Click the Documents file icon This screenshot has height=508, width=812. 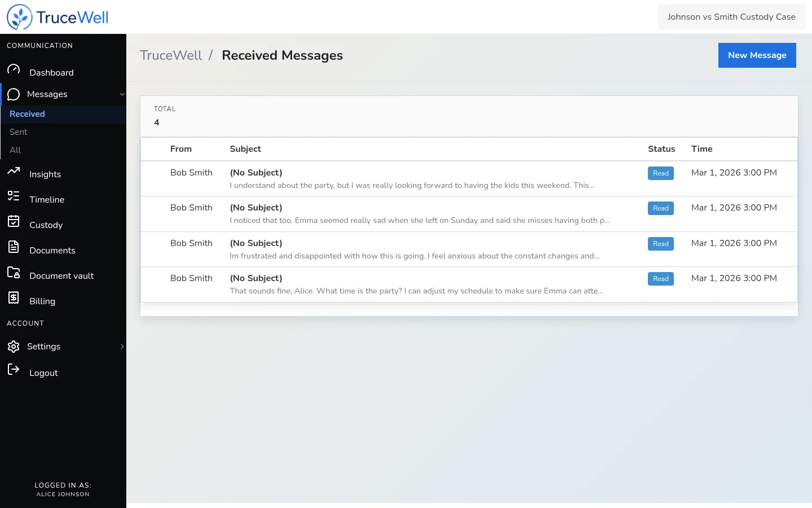(14, 247)
